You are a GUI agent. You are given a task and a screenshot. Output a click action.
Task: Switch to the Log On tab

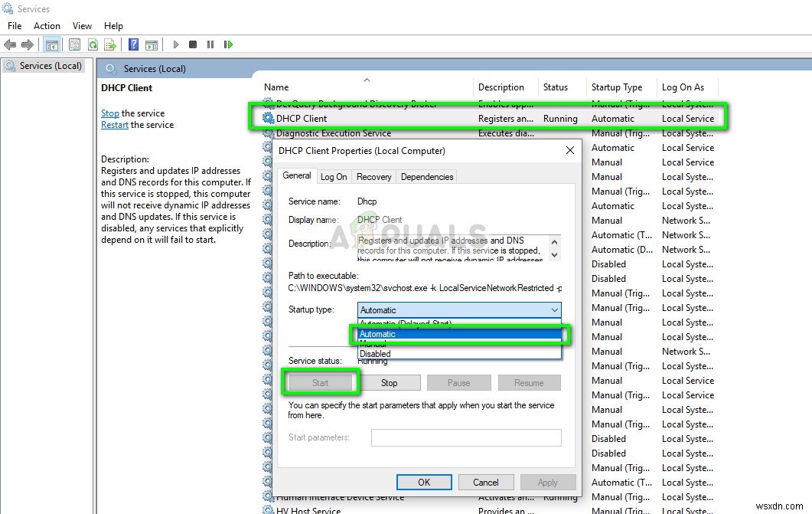point(334,176)
